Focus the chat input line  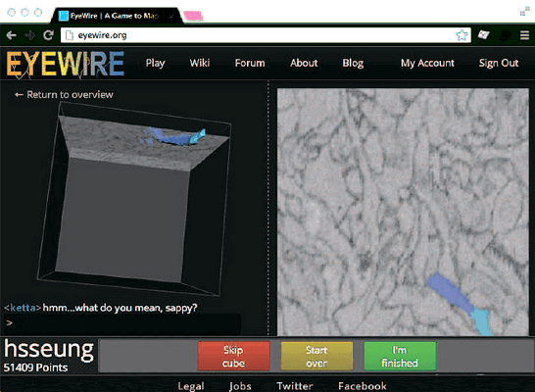(122, 322)
